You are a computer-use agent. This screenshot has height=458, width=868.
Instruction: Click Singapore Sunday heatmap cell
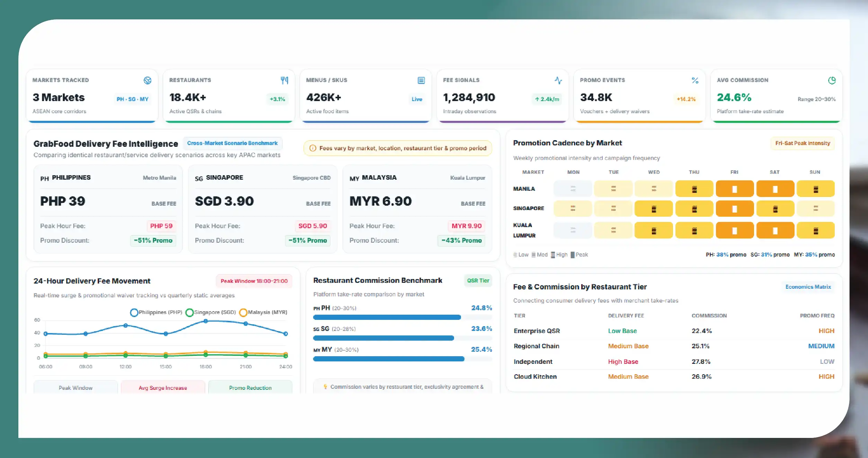tap(816, 209)
